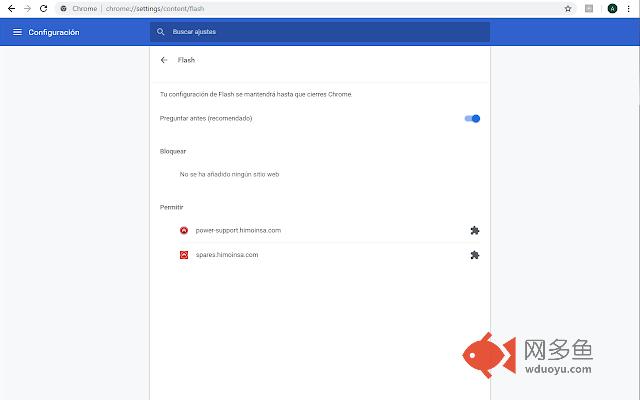
Task: Bookmark this page with star icon
Action: point(568,9)
